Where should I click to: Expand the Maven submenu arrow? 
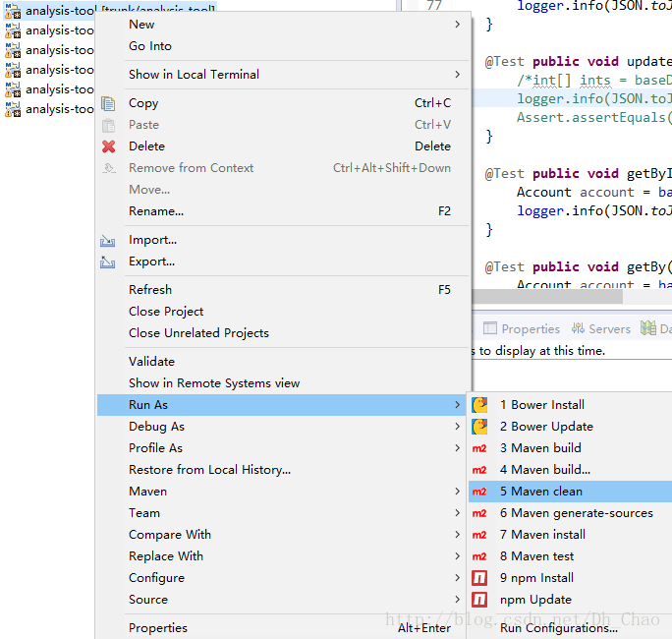coord(457,492)
